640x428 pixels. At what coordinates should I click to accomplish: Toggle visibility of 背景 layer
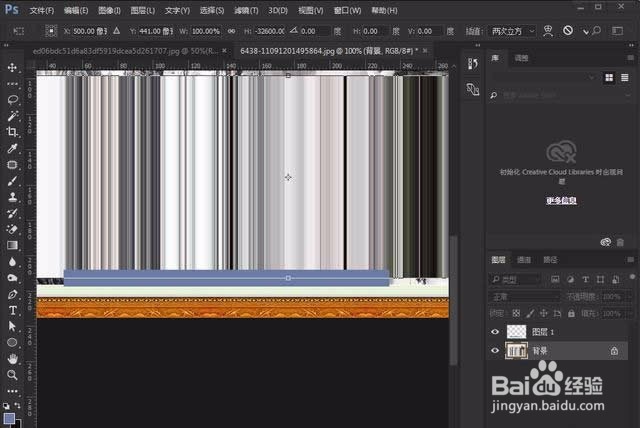click(x=495, y=350)
